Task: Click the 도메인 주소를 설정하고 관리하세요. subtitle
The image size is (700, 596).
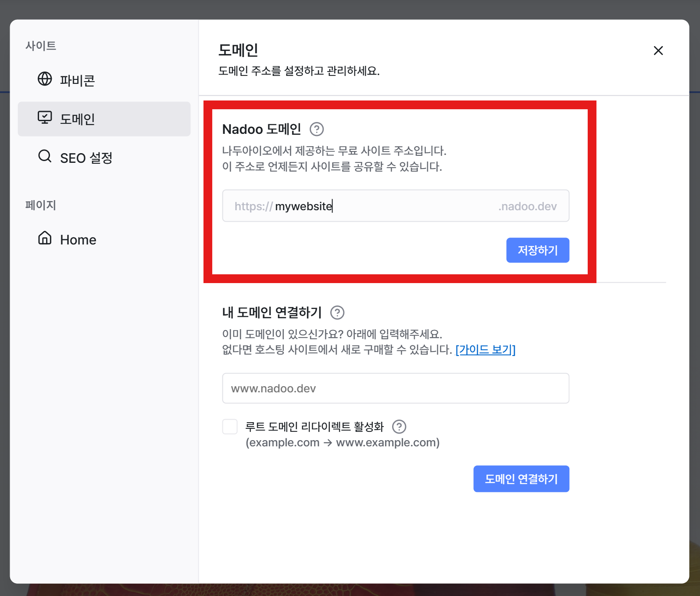Action: point(299,71)
